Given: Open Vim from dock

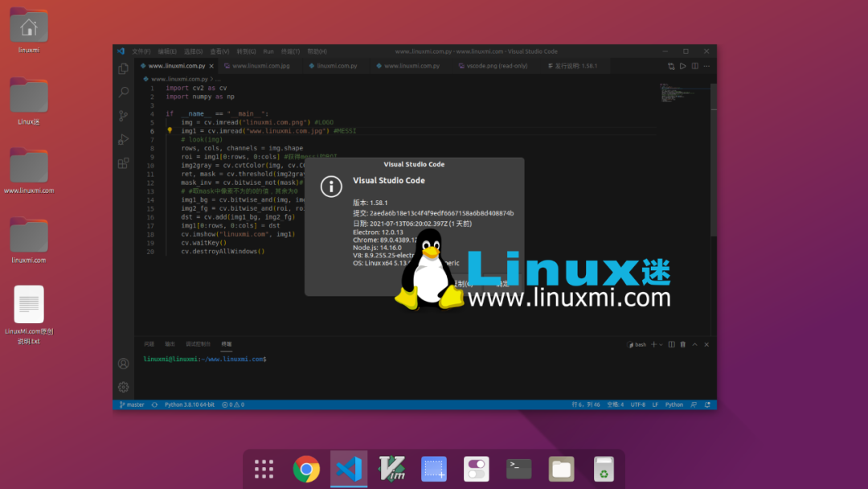Looking at the screenshot, I should tap(391, 469).
